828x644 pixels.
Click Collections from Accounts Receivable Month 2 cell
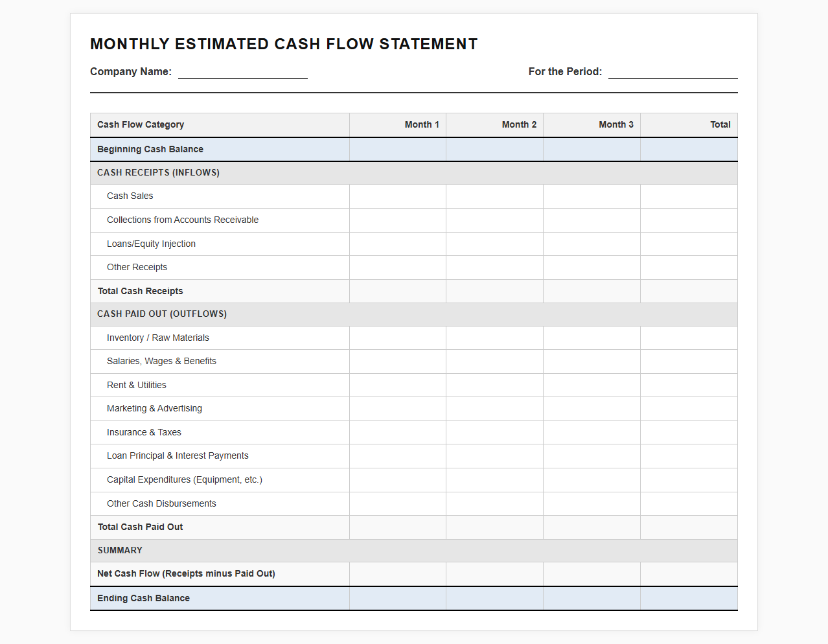[495, 220]
